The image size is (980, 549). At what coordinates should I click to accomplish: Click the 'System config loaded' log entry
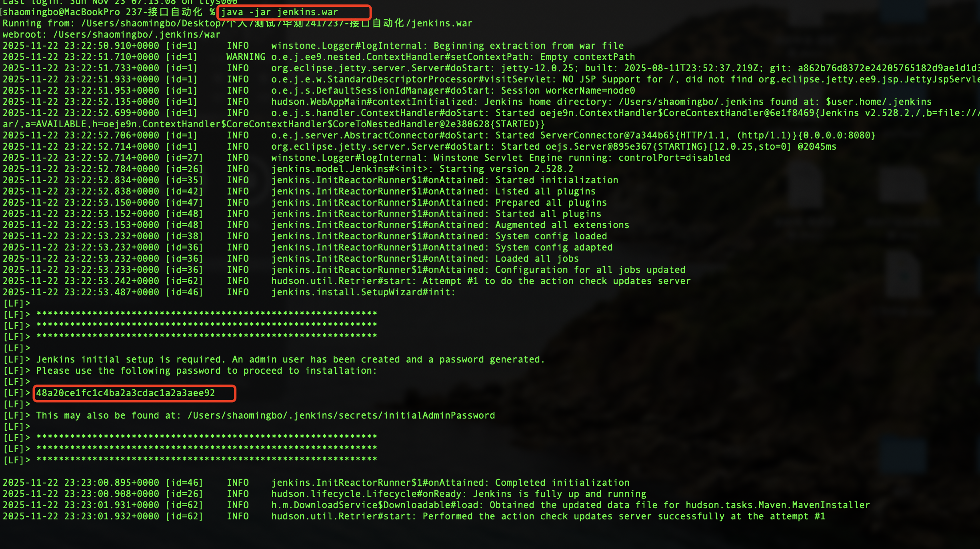point(551,236)
